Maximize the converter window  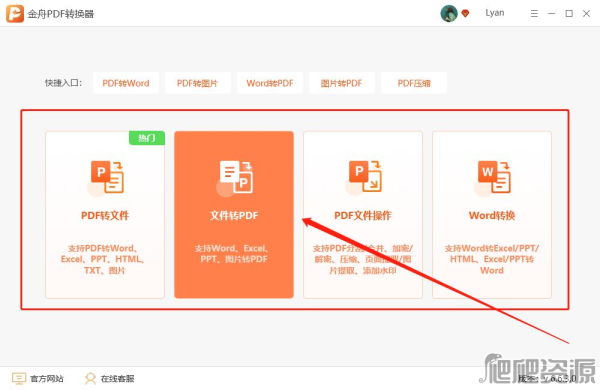pyautogui.click(x=569, y=13)
